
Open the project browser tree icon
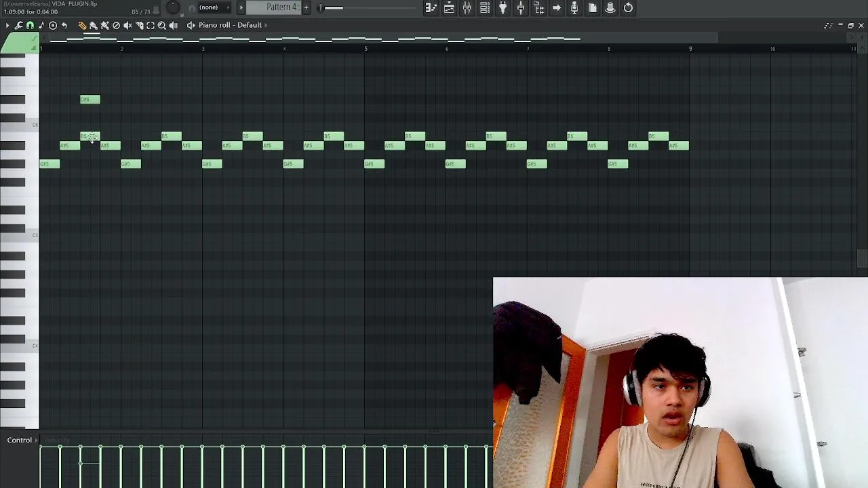538,8
